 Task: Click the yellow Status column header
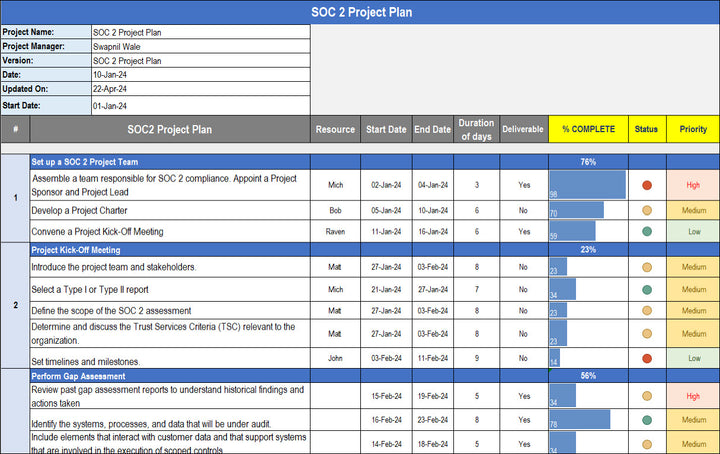coord(647,129)
